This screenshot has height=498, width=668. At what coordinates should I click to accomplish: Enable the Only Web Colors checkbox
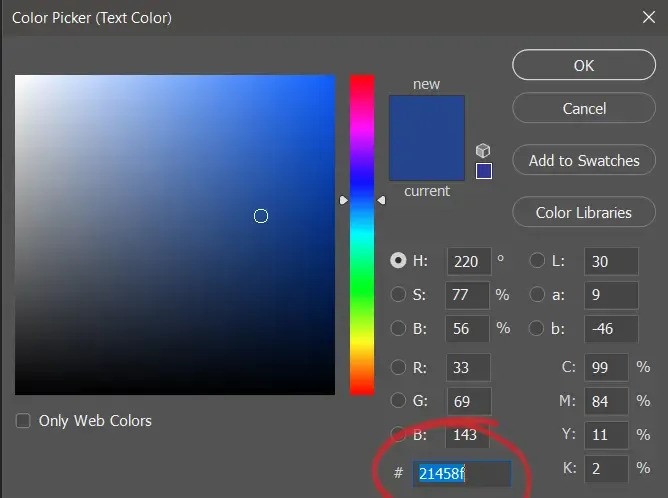click(x=23, y=421)
